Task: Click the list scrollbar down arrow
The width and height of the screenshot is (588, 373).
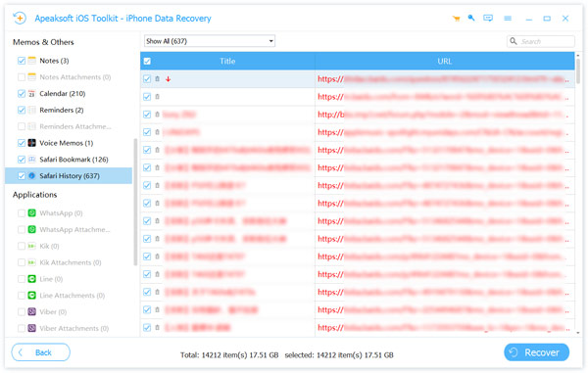Action: 578,333
